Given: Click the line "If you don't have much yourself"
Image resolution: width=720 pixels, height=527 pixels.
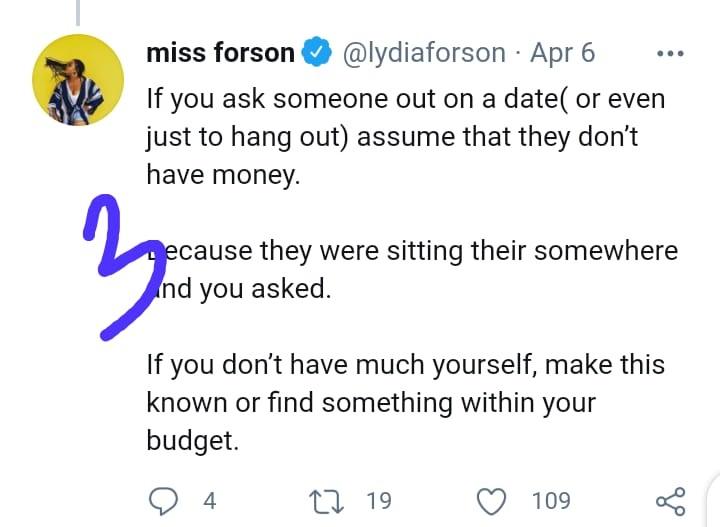Looking at the screenshot, I should [405, 365].
